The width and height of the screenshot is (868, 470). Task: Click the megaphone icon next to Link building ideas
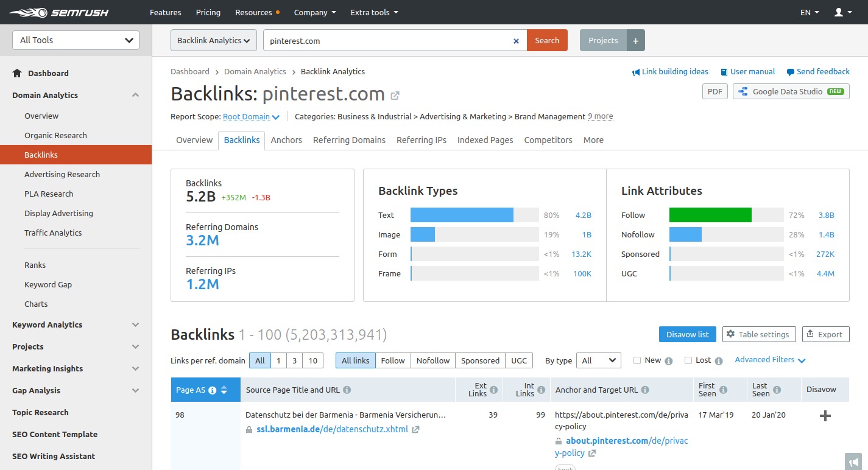pyautogui.click(x=636, y=72)
